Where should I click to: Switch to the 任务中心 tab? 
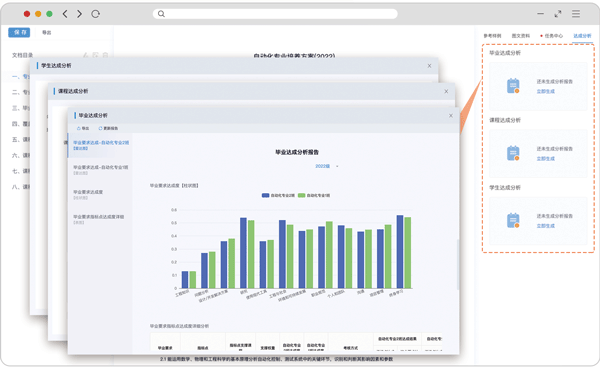[553, 36]
